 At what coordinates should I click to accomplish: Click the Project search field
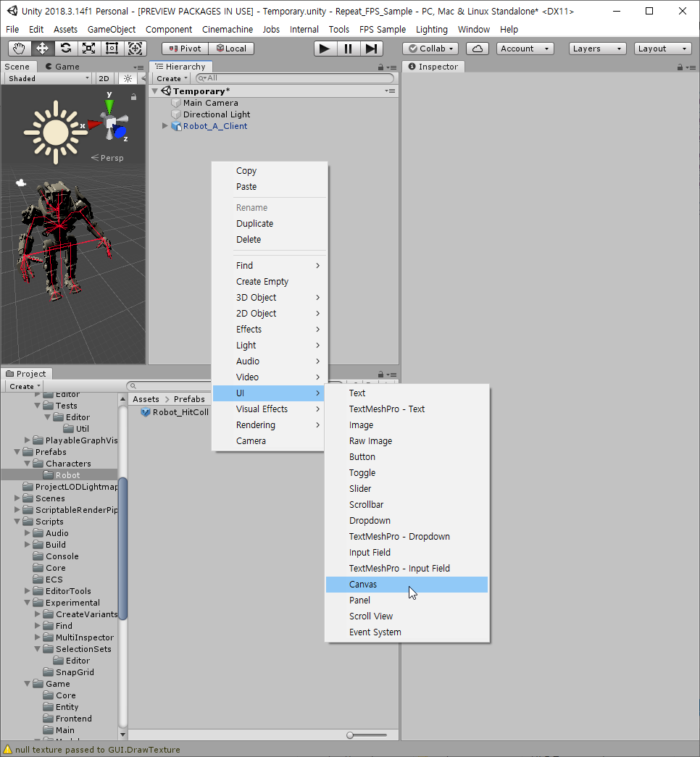pos(169,385)
